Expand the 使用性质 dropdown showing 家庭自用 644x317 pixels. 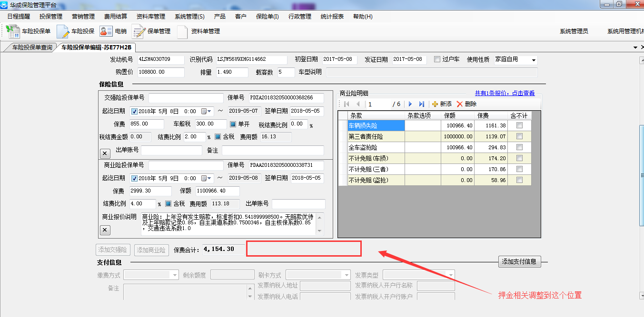(x=534, y=60)
